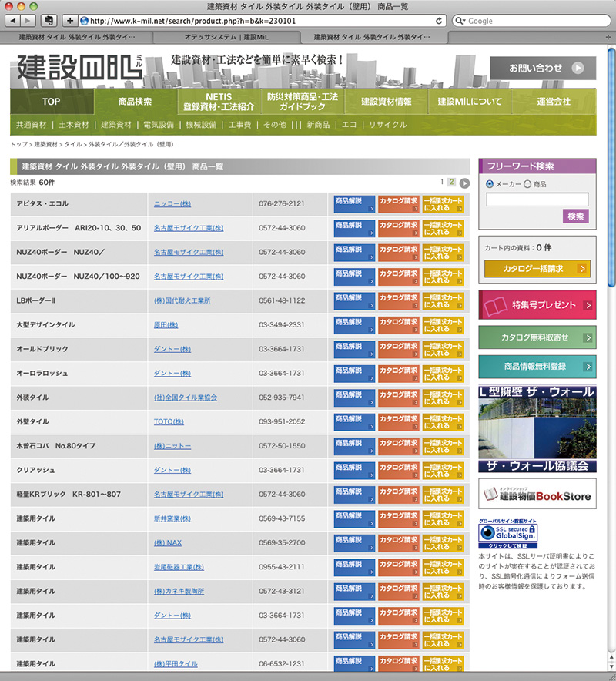Open the 原田(株) maker link
This screenshot has width=616, height=681.
point(166,325)
